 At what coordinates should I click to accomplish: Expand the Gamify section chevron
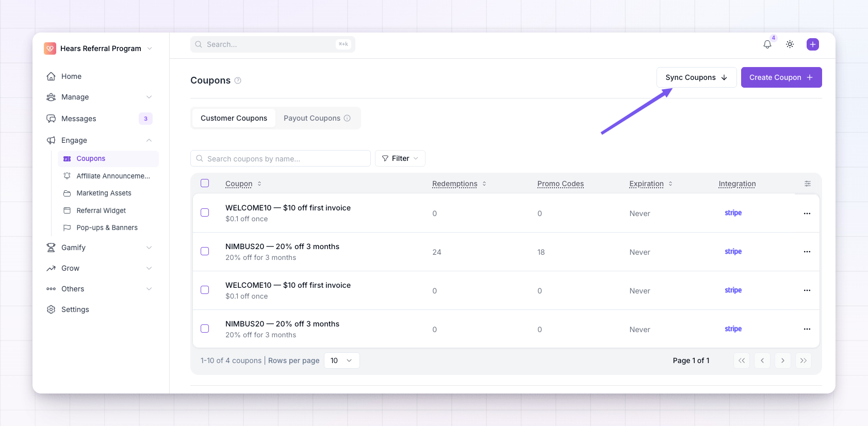coord(149,248)
